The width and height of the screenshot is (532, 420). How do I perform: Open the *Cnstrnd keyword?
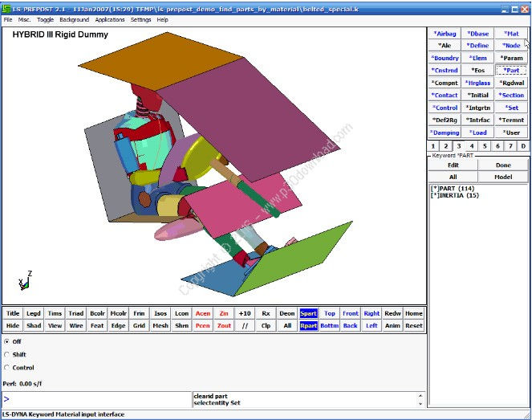click(445, 71)
